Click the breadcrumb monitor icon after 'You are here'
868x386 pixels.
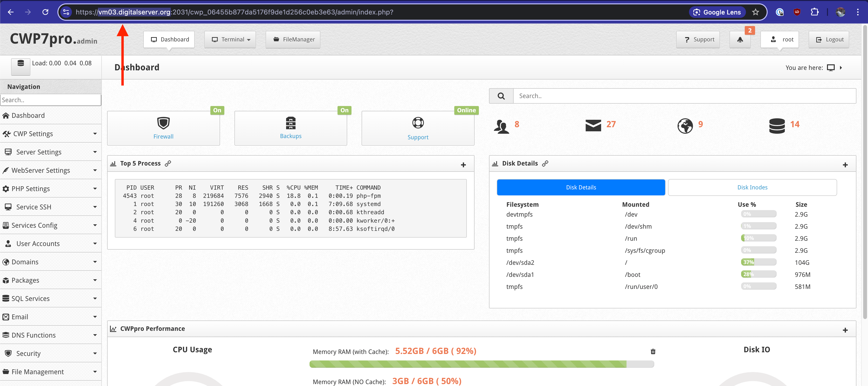pyautogui.click(x=831, y=68)
